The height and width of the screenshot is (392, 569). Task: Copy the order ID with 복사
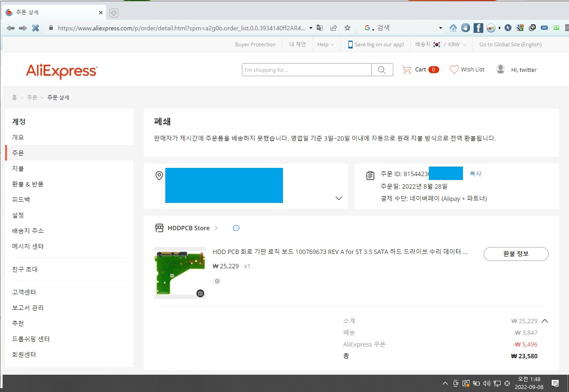click(476, 174)
